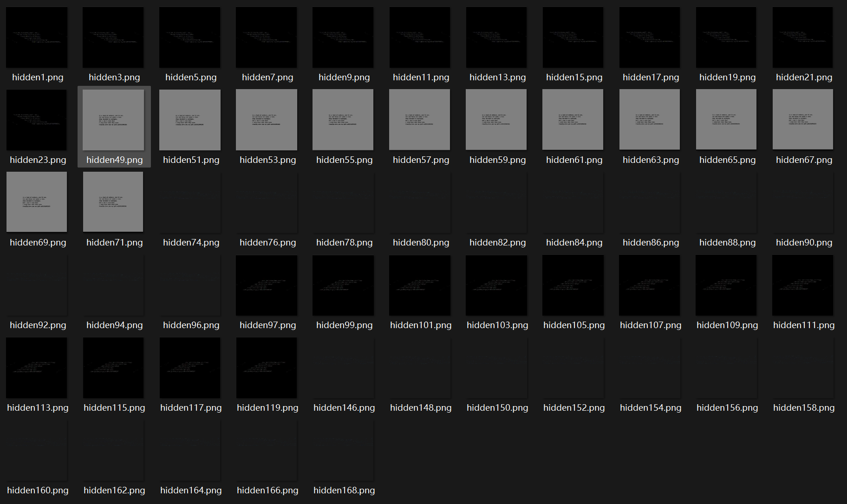Click the hidden57.png thumbnail
Viewport: 847px width, 504px height.
click(420, 120)
